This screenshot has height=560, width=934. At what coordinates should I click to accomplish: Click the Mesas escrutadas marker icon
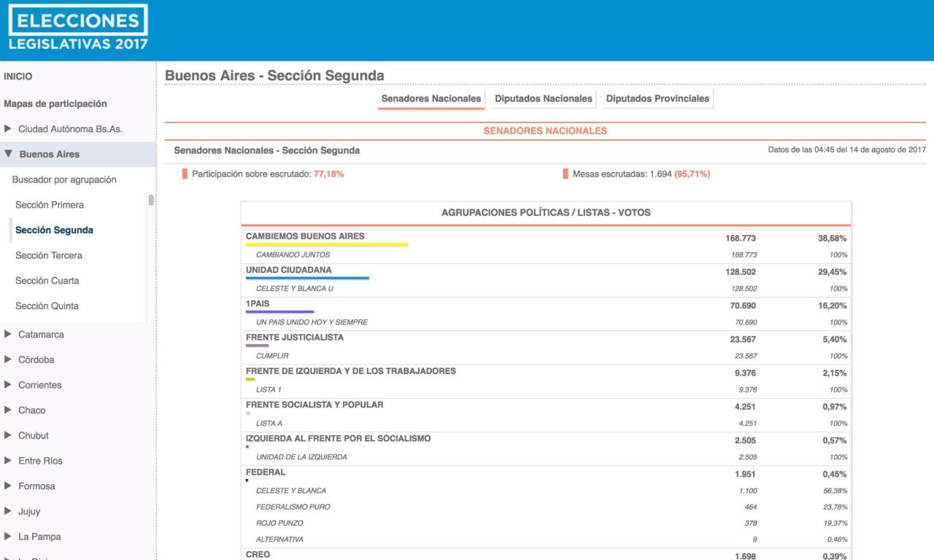[566, 174]
